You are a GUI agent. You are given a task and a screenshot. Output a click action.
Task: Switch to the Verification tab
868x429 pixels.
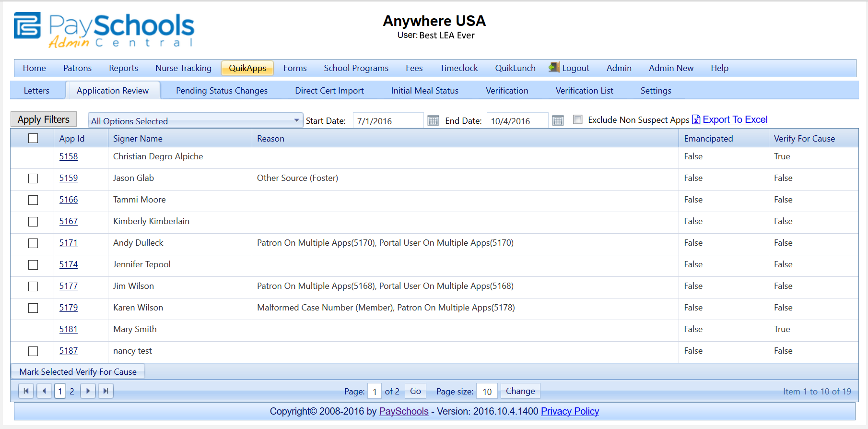click(x=507, y=91)
